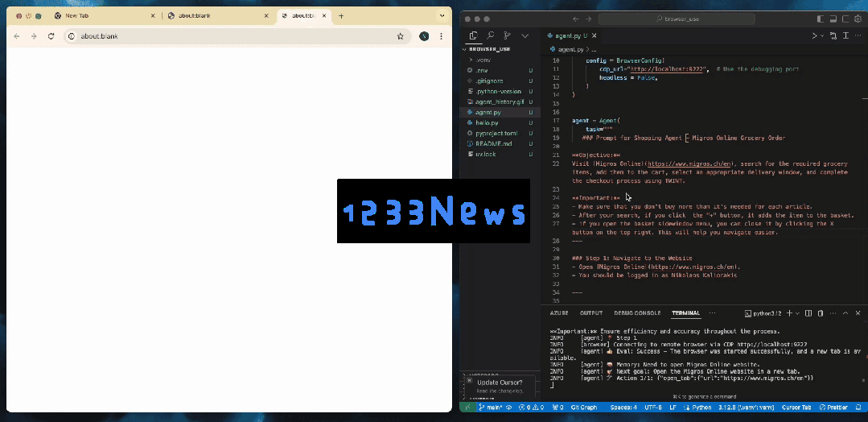Open a new Chrome tab with plus button
The height and width of the screenshot is (422, 868).
tap(341, 15)
